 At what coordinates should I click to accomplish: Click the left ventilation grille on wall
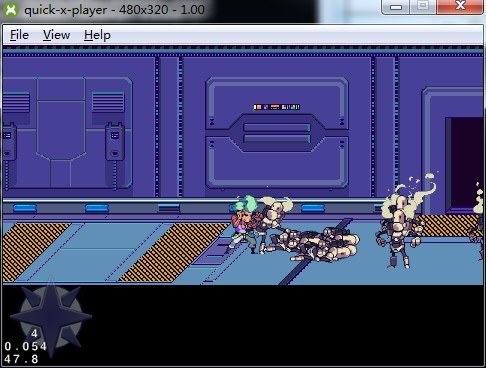[16, 102]
